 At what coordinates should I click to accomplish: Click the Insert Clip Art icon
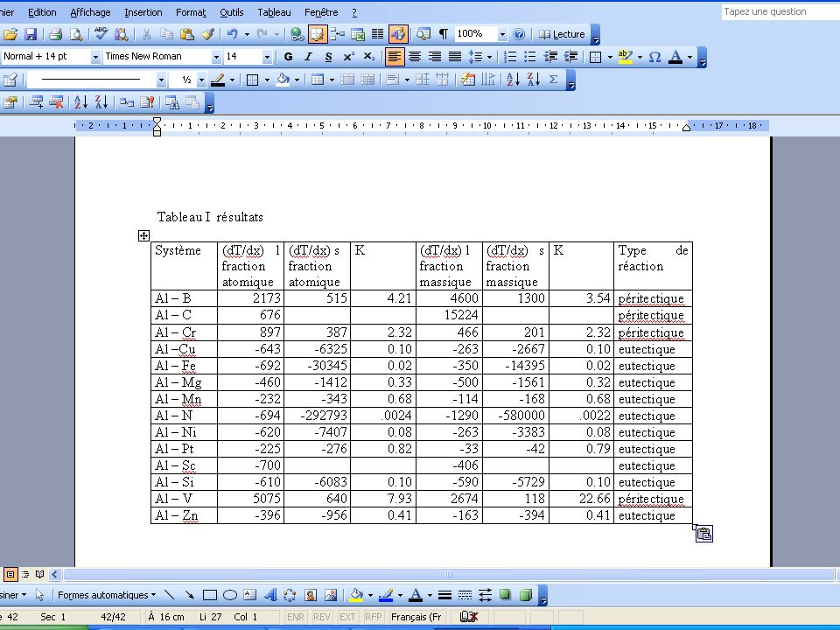pos(311,595)
